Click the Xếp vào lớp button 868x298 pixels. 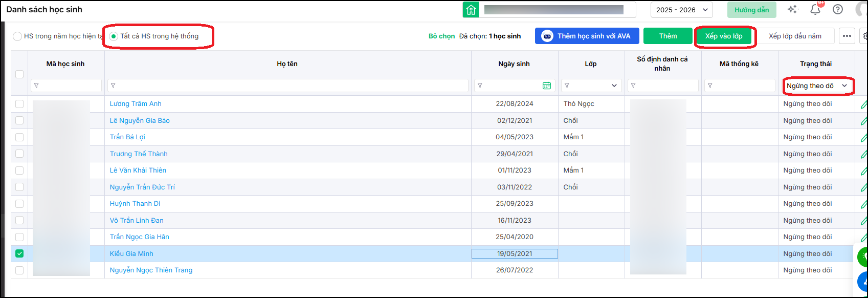coord(724,36)
